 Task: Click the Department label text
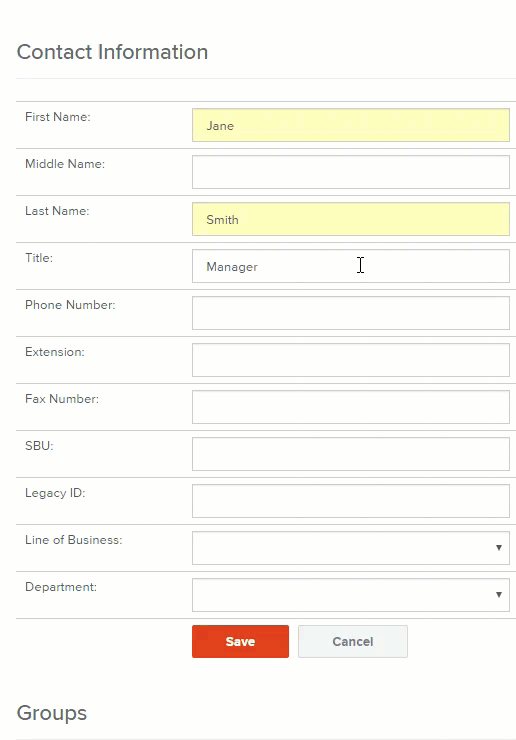point(61,587)
